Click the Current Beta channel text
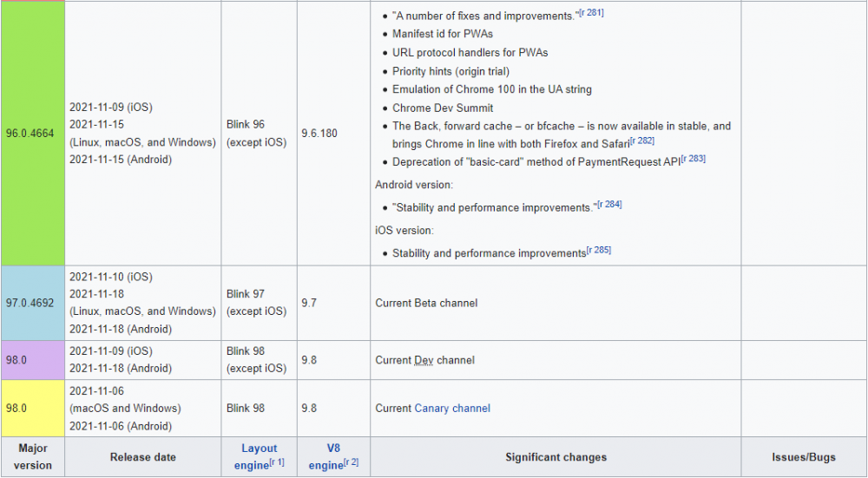 click(426, 303)
